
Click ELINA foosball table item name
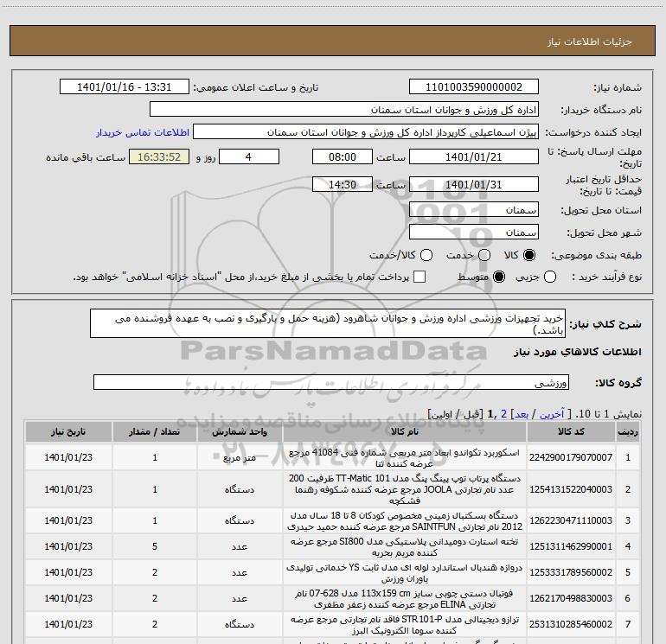point(405,598)
